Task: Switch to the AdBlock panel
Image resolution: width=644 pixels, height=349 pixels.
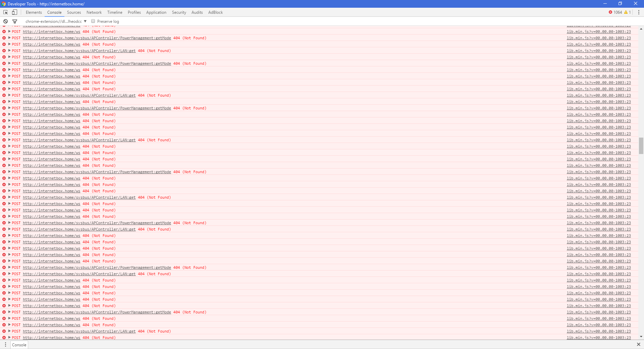Action: pyautogui.click(x=215, y=12)
